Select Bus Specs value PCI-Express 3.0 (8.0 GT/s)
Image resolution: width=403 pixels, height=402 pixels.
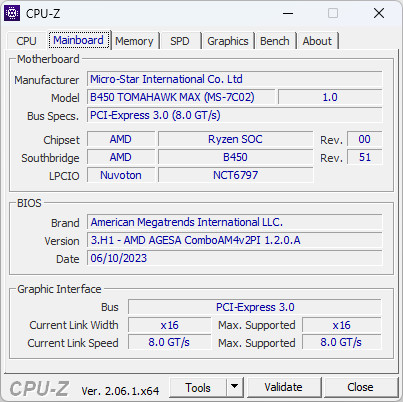(x=235, y=115)
